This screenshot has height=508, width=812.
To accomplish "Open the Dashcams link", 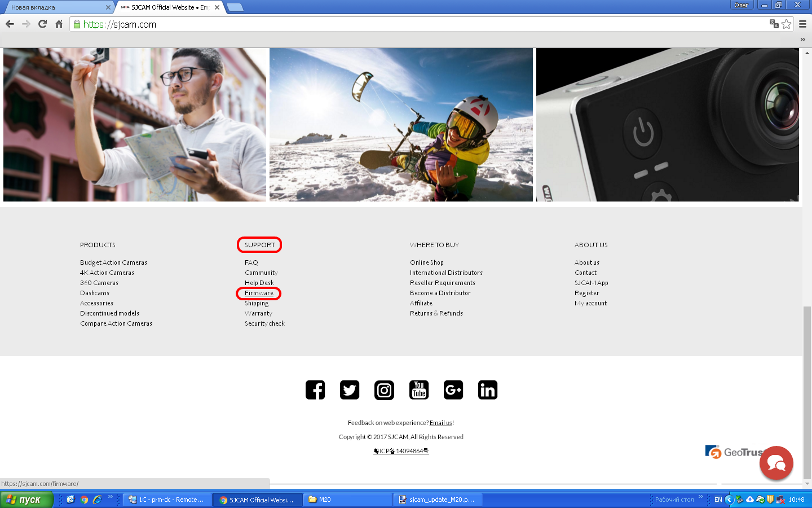I will [x=95, y=293].
